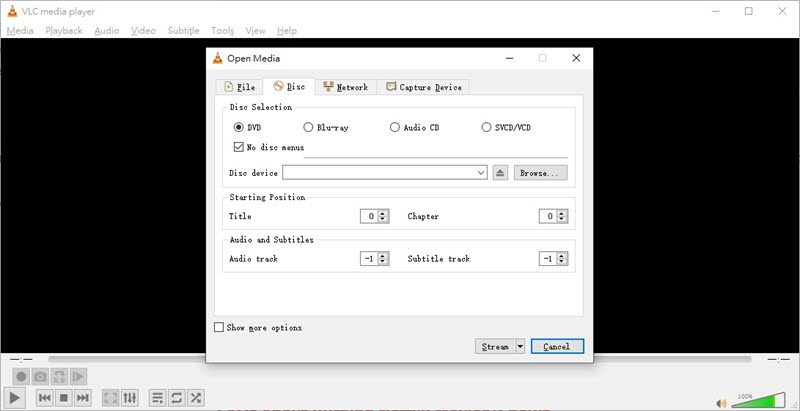Decrease the Chapter spinner value
Viewport: 800px width, 411px height.
point(562,219)
